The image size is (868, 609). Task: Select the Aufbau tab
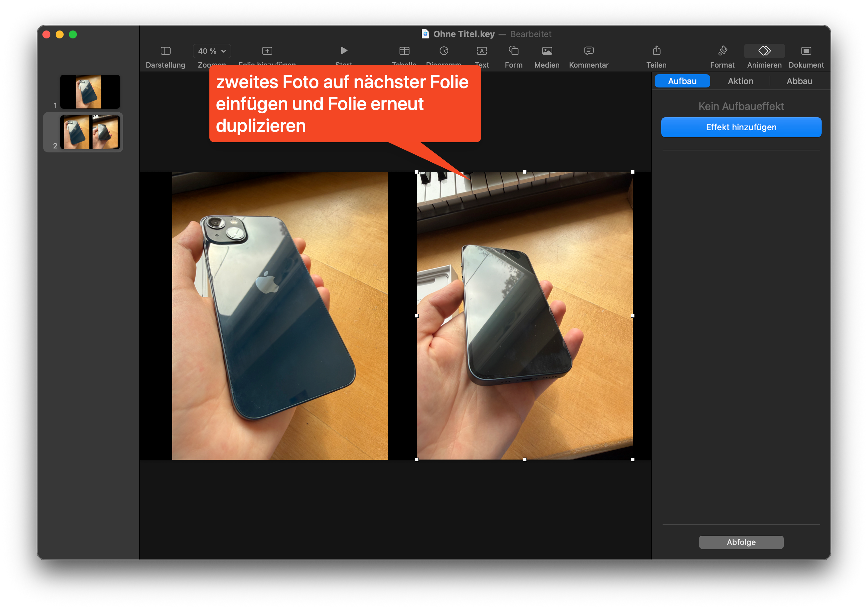(682, 81)
